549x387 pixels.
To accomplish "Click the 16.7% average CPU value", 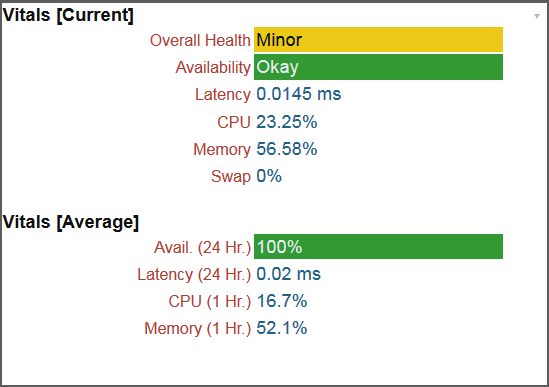I will coord(282,301).
